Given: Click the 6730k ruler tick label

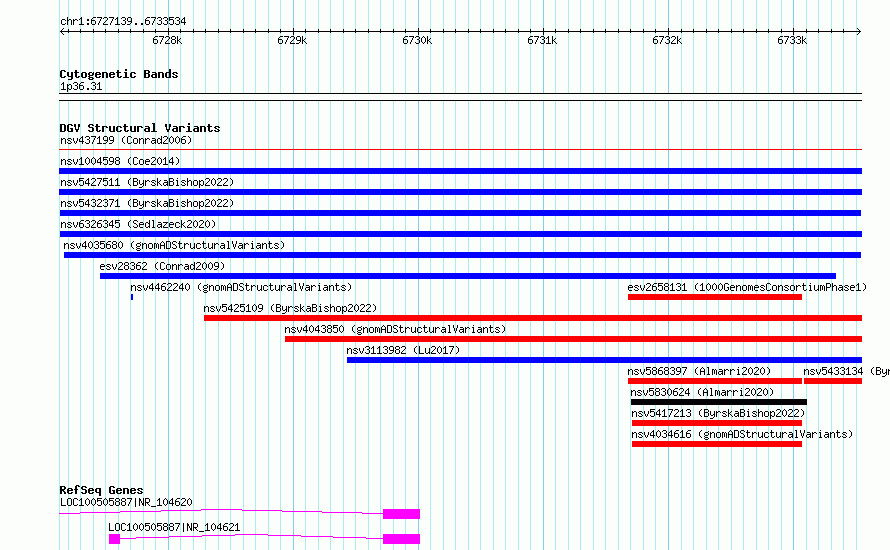Looking at the screenshot, I should 417,40.
